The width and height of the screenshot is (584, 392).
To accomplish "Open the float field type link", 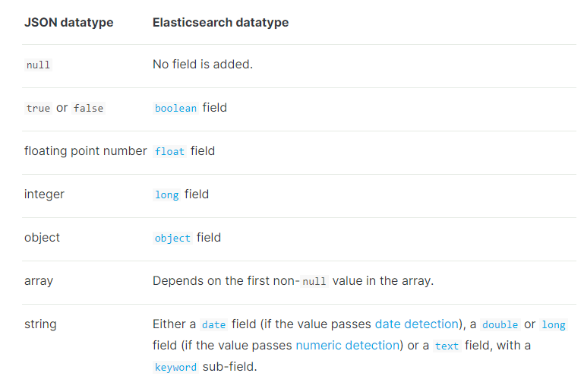I will (169, 151).
